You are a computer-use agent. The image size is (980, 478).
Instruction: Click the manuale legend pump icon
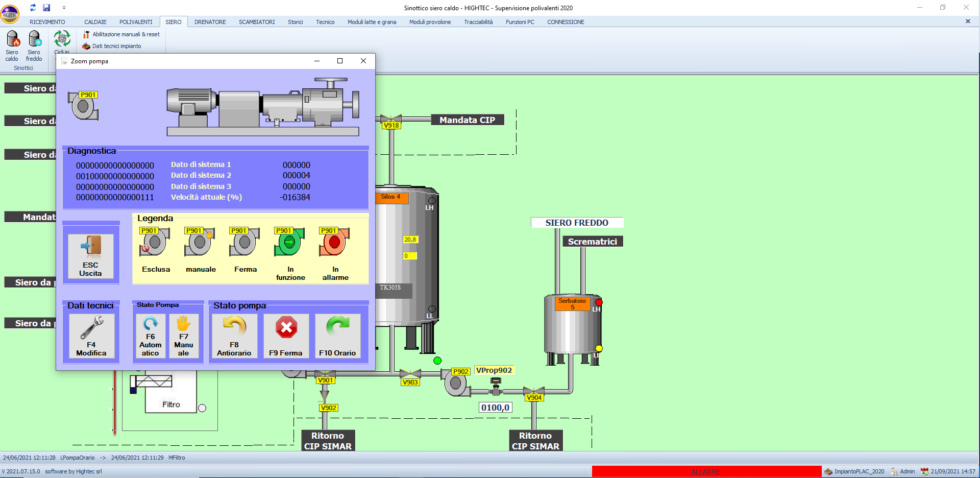tap(200, 242)
